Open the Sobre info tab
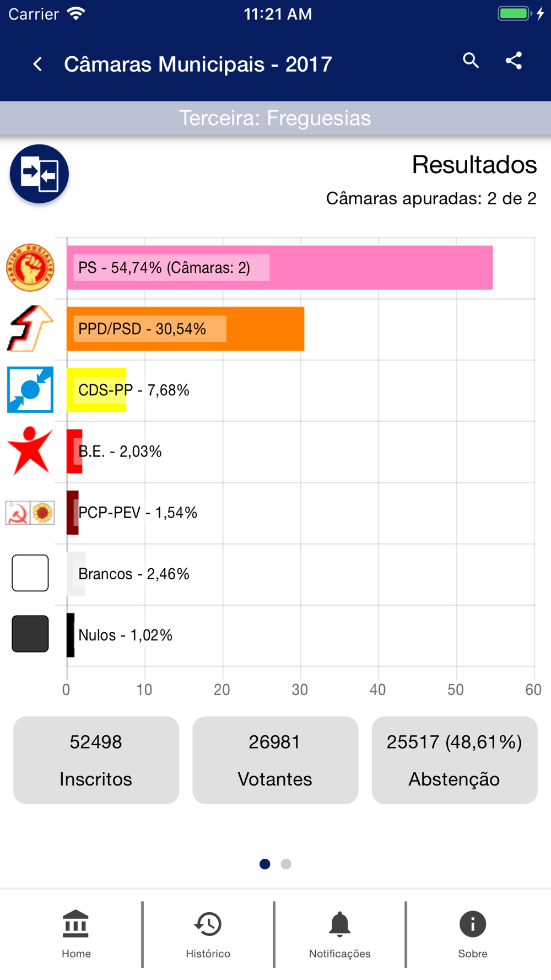 pyautogui.click(x=473, y=934)
